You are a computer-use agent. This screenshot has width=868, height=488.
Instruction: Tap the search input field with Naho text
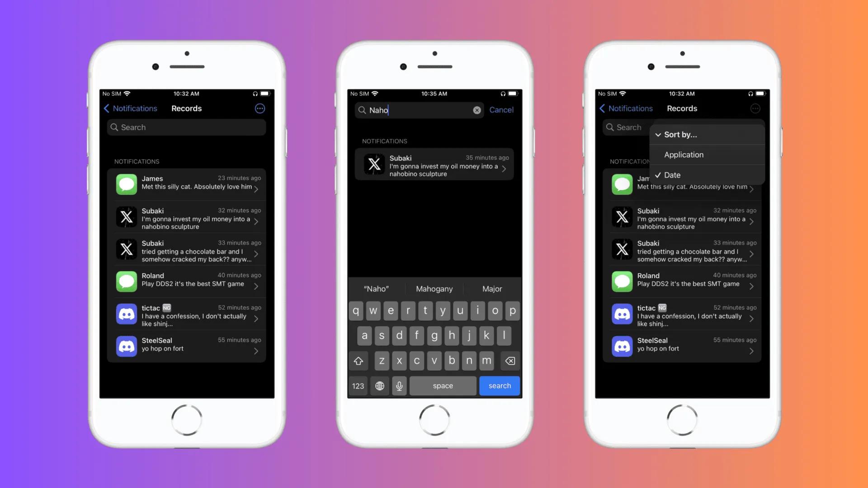(417, 110)
